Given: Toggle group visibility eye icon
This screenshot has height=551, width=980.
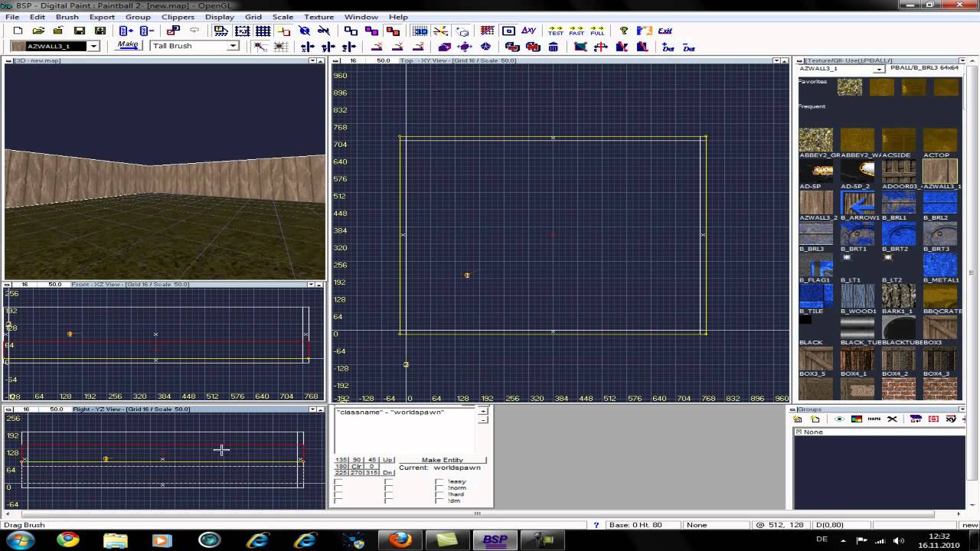Looking at the screenshot, I should click(x=839, y=419).
